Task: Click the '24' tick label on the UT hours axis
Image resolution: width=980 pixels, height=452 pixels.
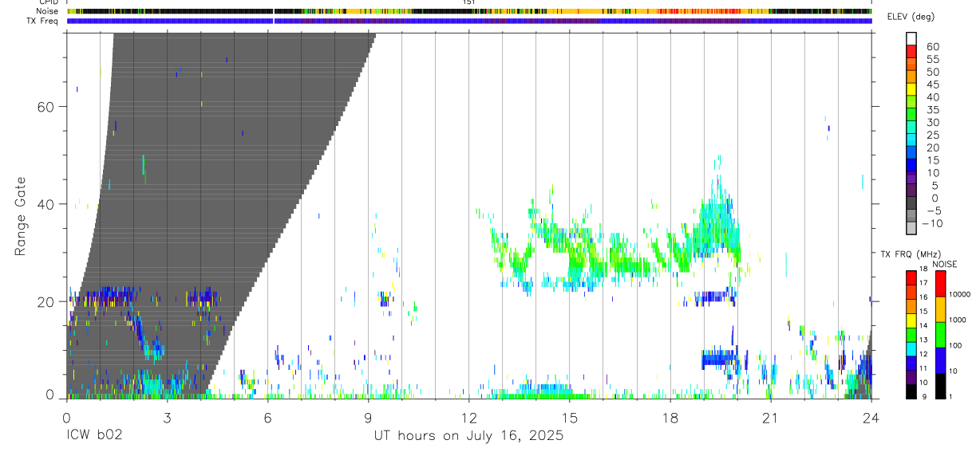Action: 871,417
